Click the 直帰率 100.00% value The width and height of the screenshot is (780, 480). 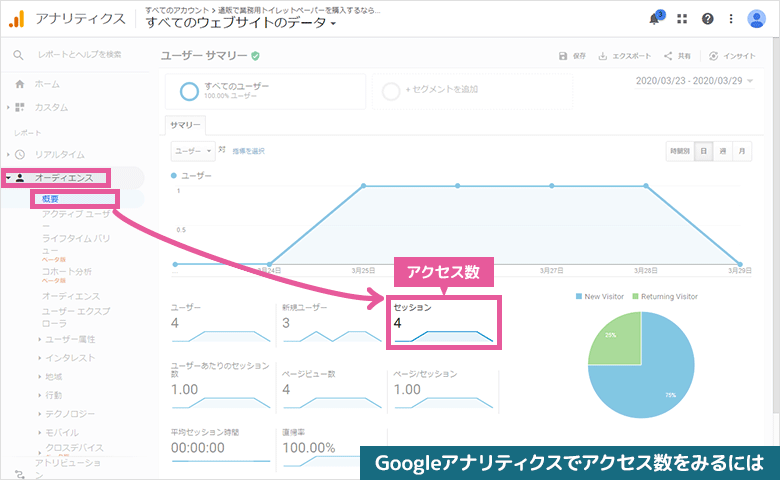coord(309,448)
